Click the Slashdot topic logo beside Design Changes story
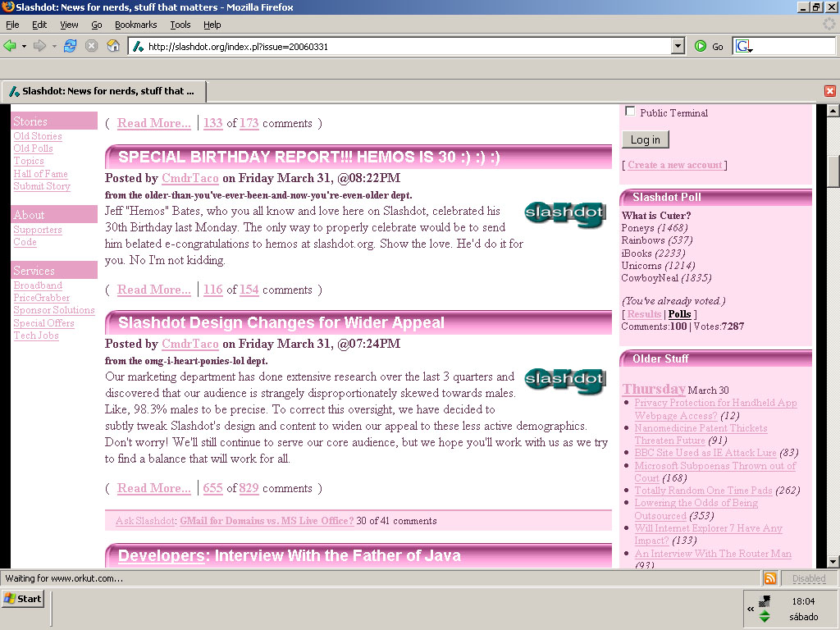Image resolution: width=840 pixels, height=630 pixels. tap(564, 381)
